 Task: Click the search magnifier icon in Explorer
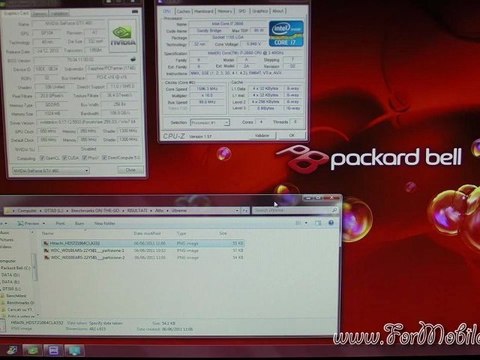(x=334, y=210)
